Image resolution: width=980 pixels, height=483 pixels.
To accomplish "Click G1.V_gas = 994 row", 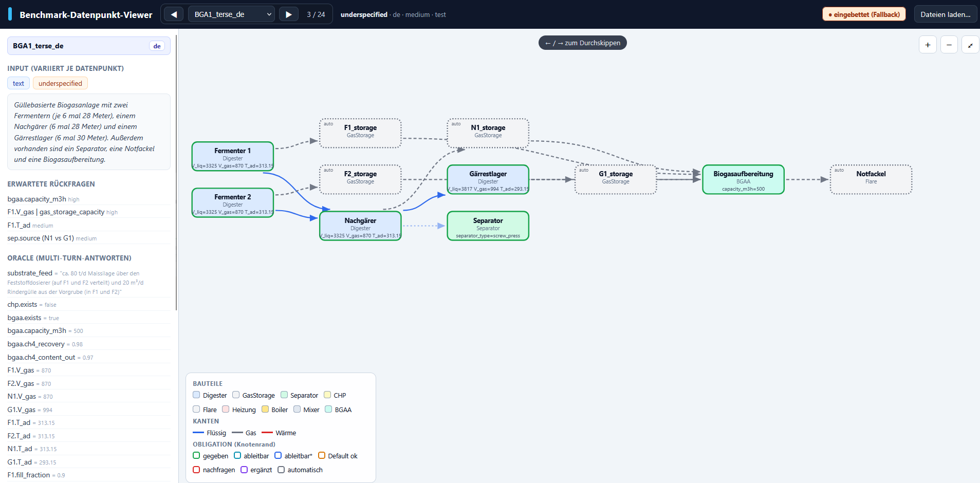I will tap(89, 410).
